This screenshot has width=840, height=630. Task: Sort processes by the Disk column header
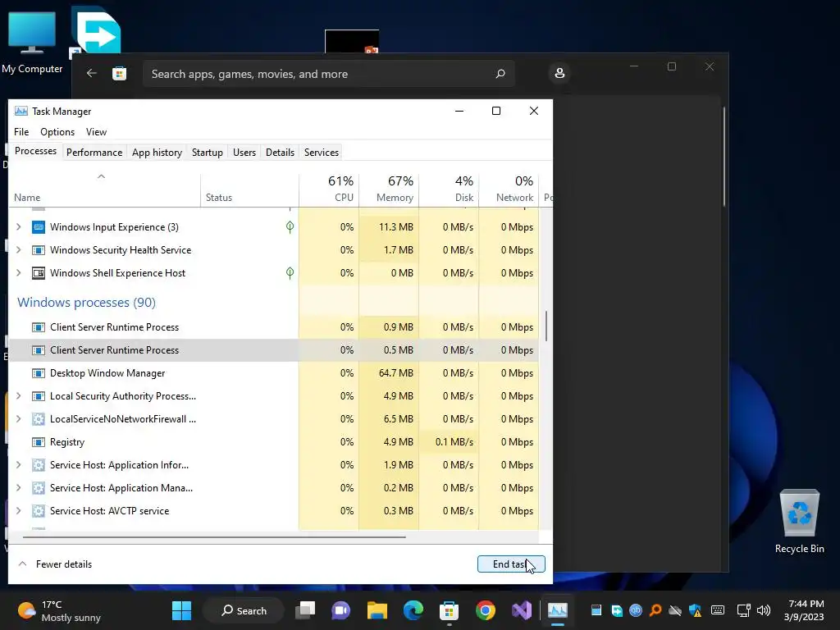[x=449, y=189]
